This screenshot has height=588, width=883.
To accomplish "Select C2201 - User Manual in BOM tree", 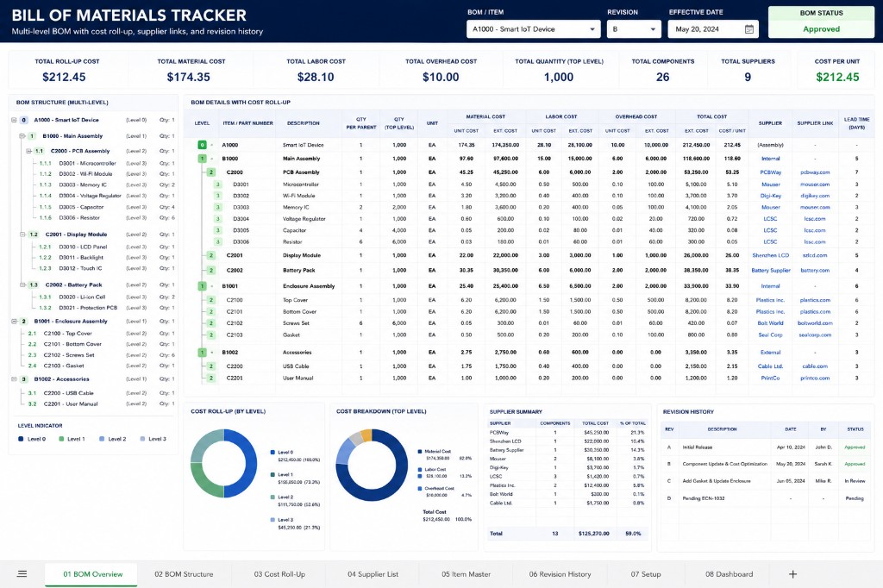I will click(x=71, y=403).
